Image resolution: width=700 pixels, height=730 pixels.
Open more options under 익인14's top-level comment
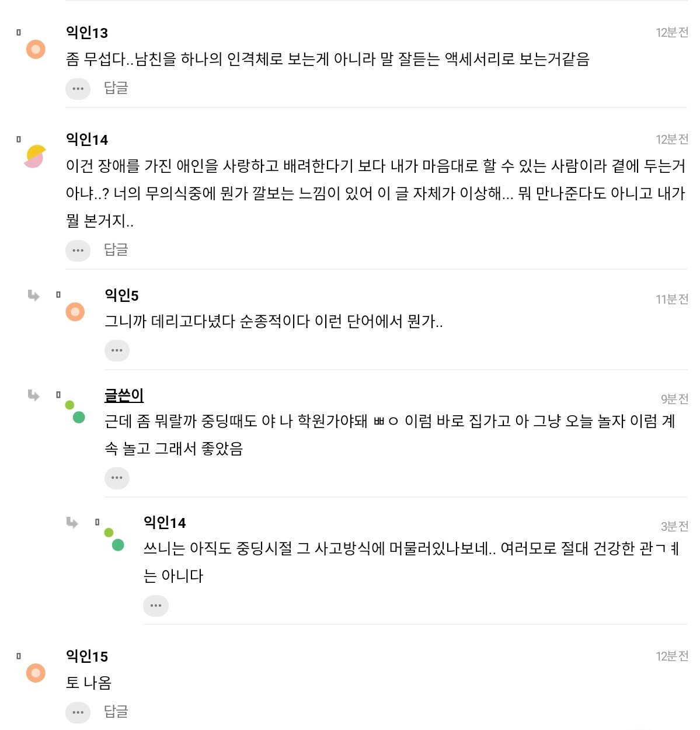tap(78, 251)
